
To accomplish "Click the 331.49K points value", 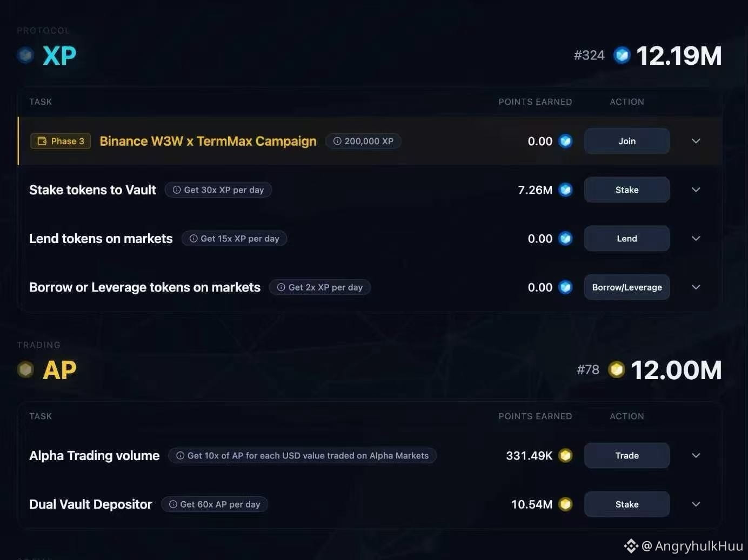I will tap(529, 455).
